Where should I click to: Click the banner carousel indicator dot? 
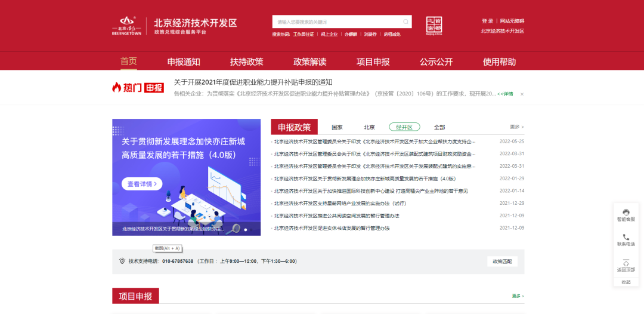246,230
